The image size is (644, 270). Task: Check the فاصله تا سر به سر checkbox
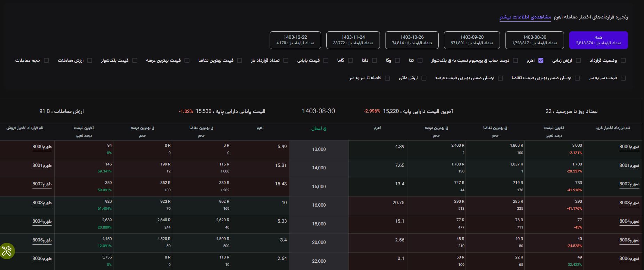pos(387,78)
